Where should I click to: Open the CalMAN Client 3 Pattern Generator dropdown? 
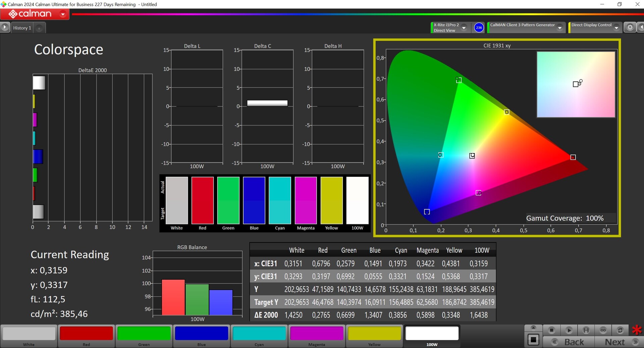coord(560,28)
